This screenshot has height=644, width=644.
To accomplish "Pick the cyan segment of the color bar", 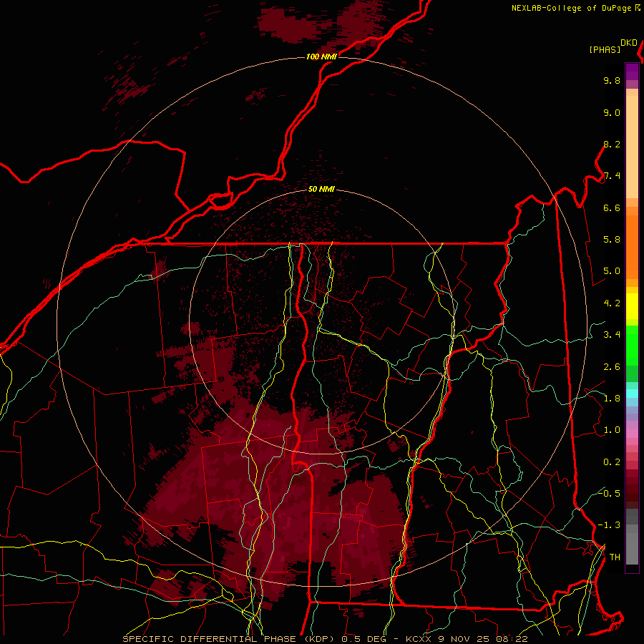I will [x=632, y=393].
